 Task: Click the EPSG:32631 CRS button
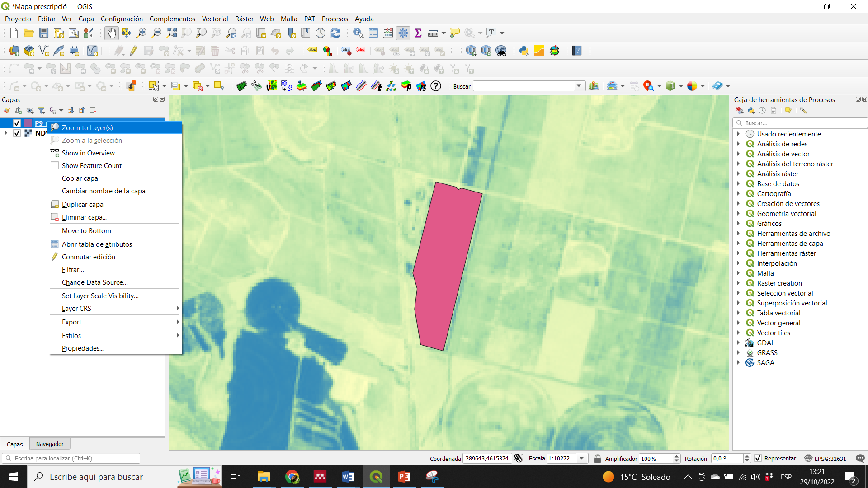coord(825,458)
